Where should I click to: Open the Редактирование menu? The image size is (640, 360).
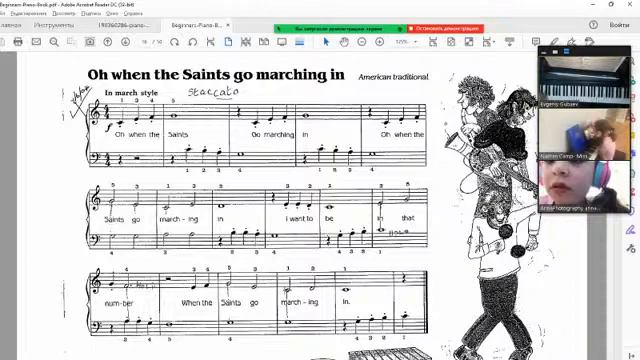(x=28, y=13)
